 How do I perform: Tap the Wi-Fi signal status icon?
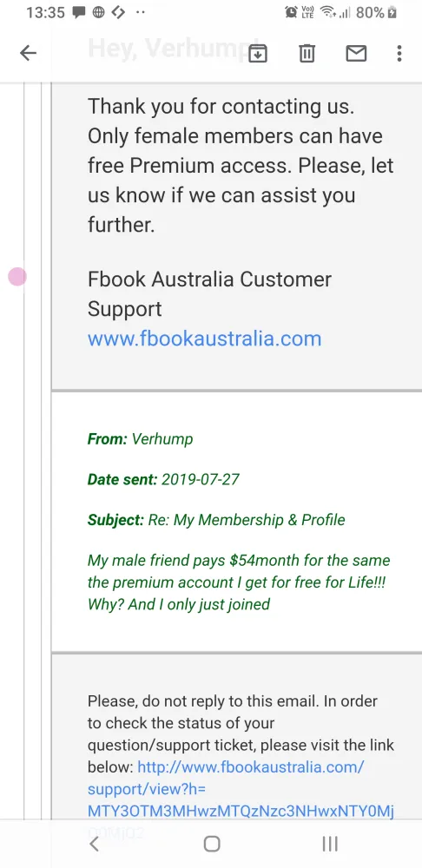point(329,12)
